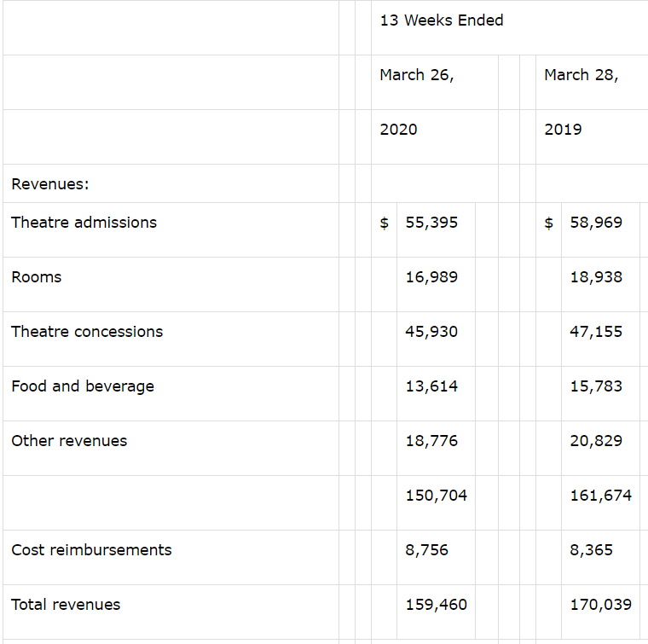The image size is (648, 644).
Task: Select the Other revenues label
Action: tap(69, 441)
